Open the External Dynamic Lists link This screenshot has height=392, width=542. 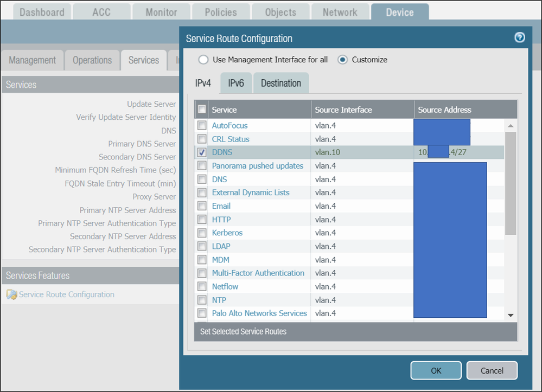pos(251,192)
